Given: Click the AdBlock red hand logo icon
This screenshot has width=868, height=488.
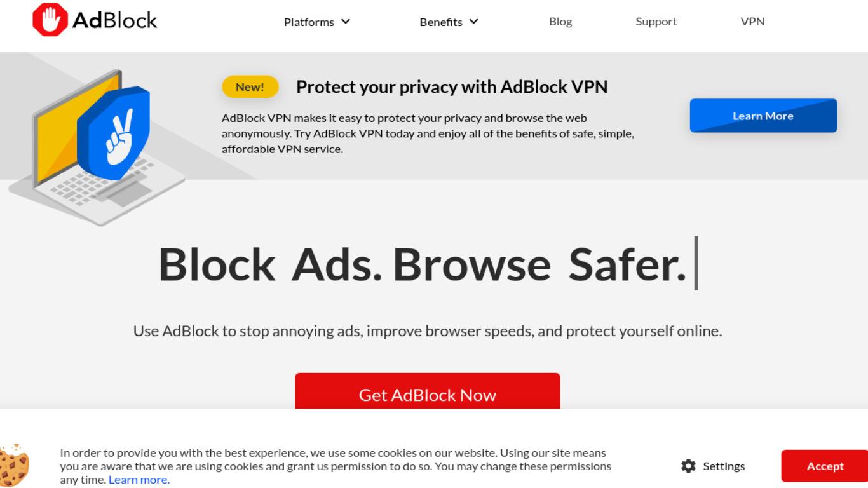Looking at the screenshot, I should point(50,20).
